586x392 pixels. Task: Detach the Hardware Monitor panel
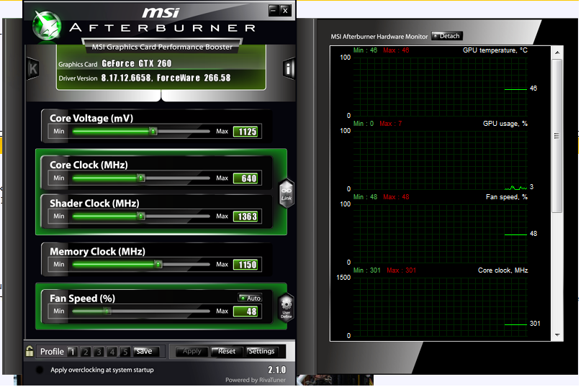[447, 36]
